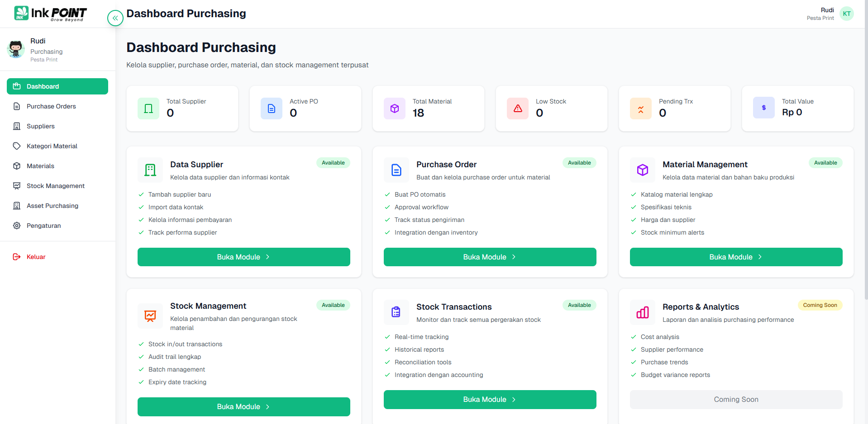Click the Total Material cube icon
Image resolution: width=868 pixels, height=424 pixels.
coord(395,108)
